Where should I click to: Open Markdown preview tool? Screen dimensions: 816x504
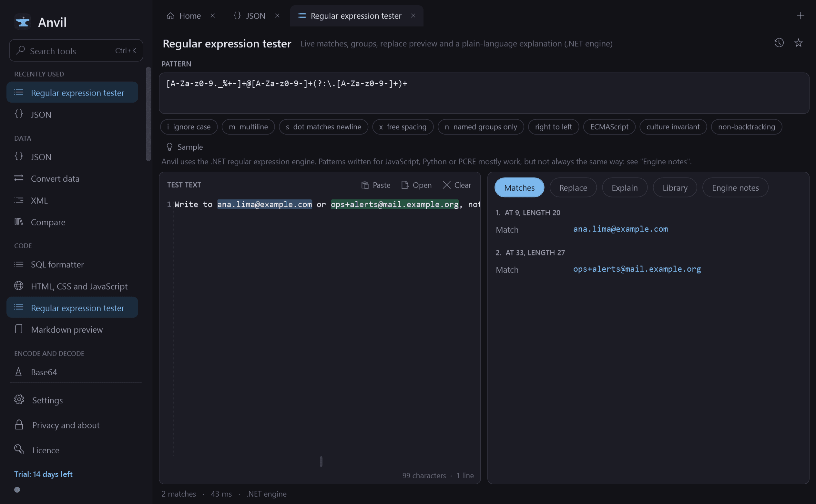(72, 329)
